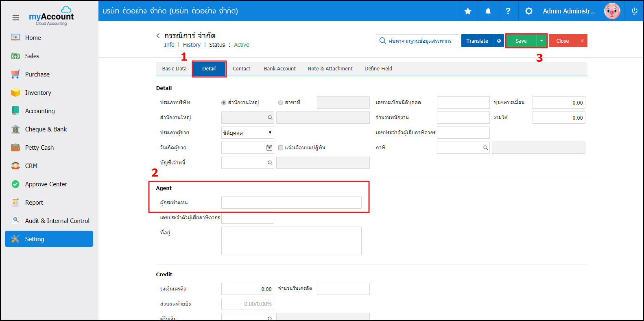The height and width of the screenshot is (321, 644).
Task: Click the power logout icon
Action: (634, 11)
